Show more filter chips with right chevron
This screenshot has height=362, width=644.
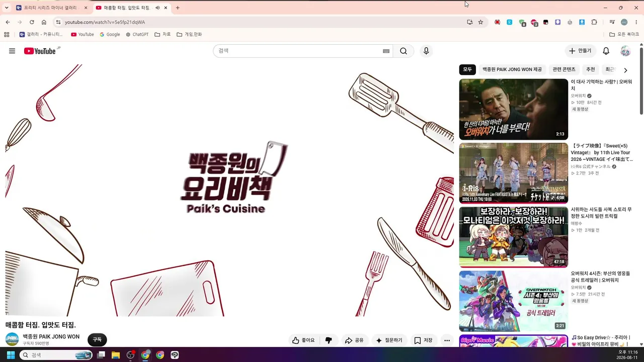click(x=625, y=70)
